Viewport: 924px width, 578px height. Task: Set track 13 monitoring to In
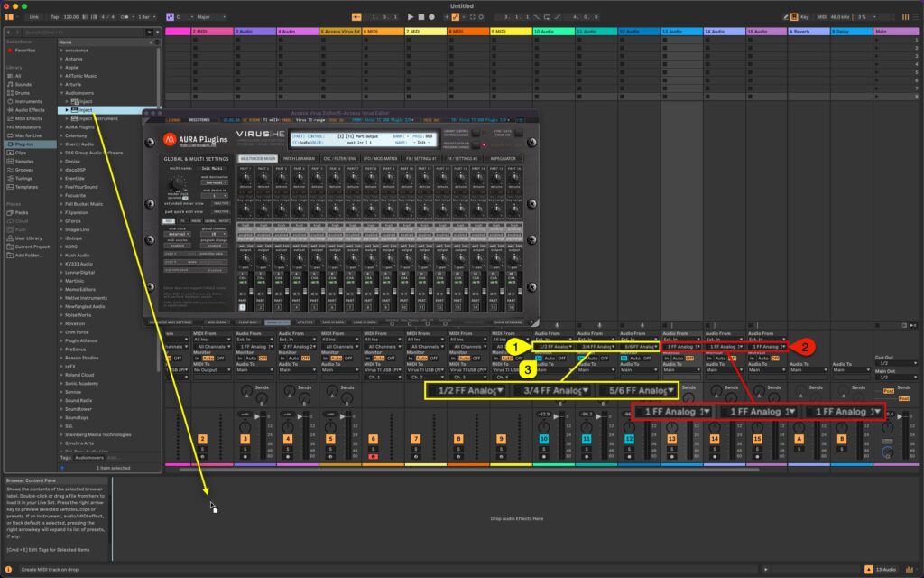(x=667, y=358)
